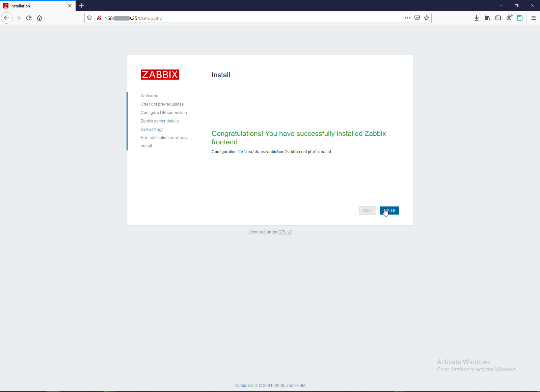Close the Installation tab

70,6
